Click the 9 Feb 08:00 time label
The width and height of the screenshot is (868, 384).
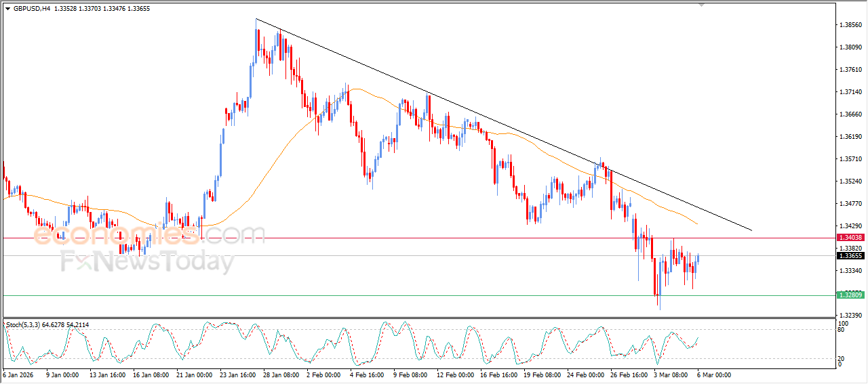(x=411, y=375)
